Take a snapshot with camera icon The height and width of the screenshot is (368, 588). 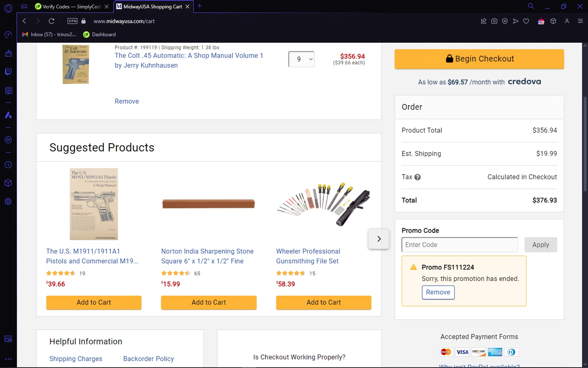pos(494,21)
